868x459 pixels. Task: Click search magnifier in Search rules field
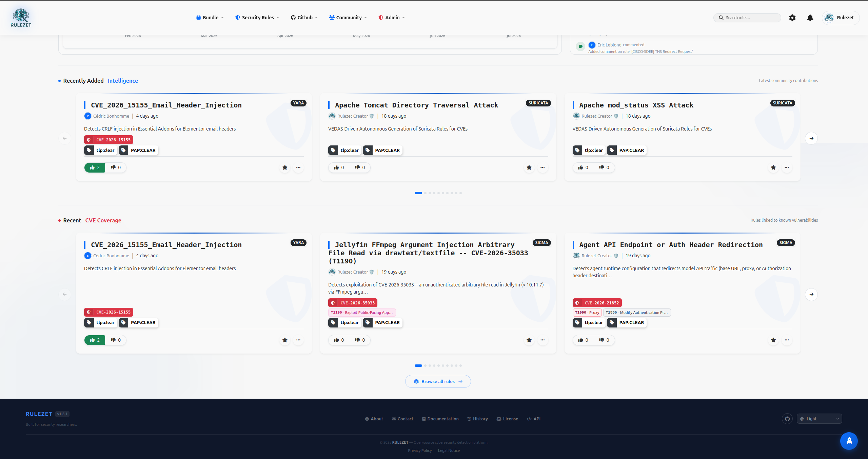721,18
